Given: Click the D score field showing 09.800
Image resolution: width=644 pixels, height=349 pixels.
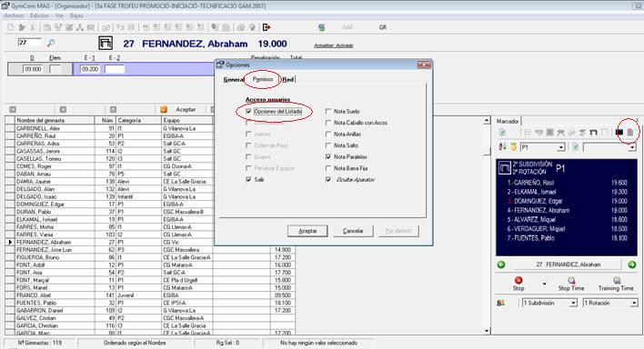Looking at the screenshot, I should [34, 69].
